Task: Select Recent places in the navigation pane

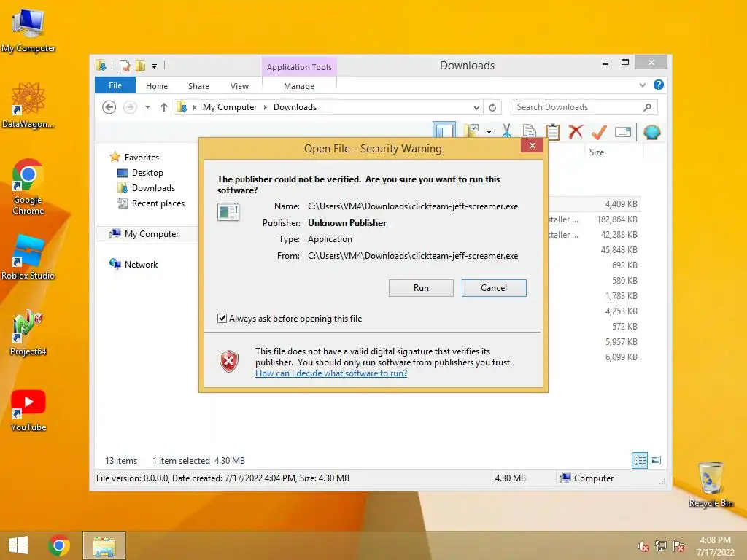Action: (158, 203)
